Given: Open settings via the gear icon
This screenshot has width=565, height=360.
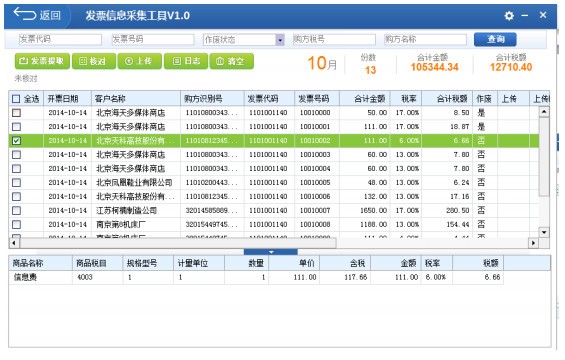Looking at the screenshot, I should pos(509,15).
